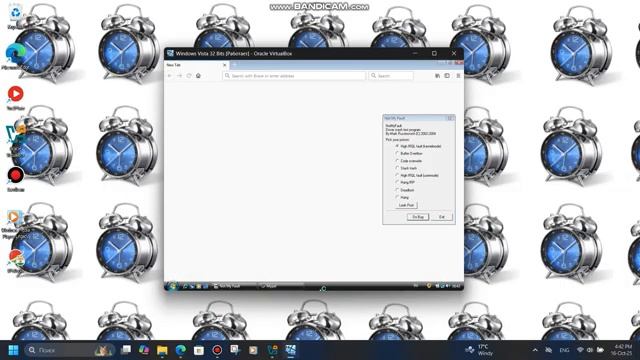Viewport: 640px width, 360px height.
Task: Open Microsoft Store from the taskbar
Action: pos(199,350)
